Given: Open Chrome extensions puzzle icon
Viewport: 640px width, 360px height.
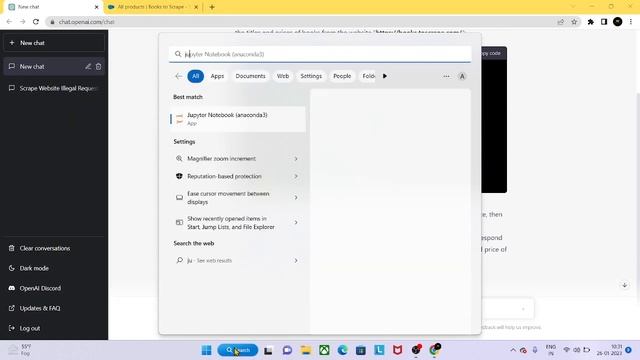Looking at the screenshot, I should click(x=591, y=22).
